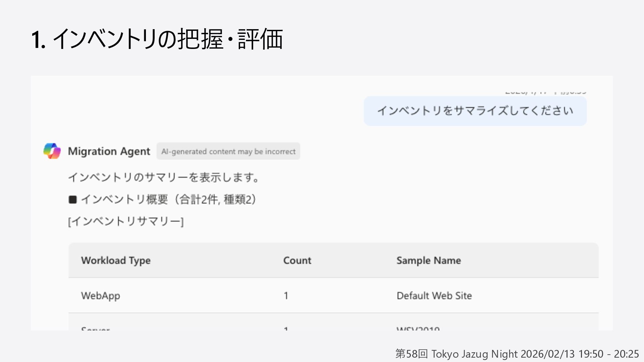Screen dimensions: 644x362
Task: Click the inventory summary intro sentence
Action: click(x=163, y=177)
